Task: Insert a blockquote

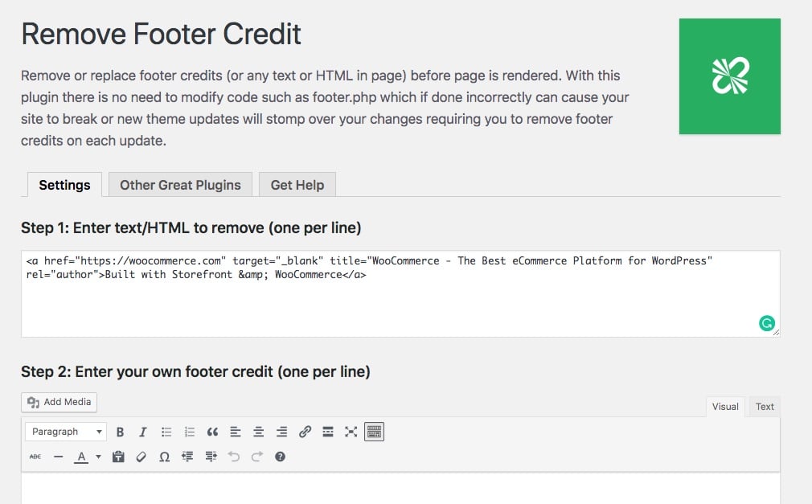Action: pos(212,432)
